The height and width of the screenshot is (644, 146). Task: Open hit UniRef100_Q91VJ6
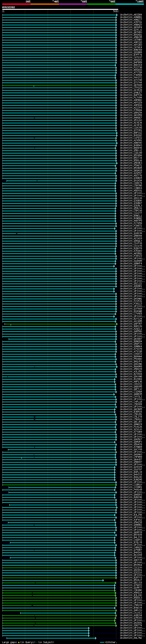(131, 198)
